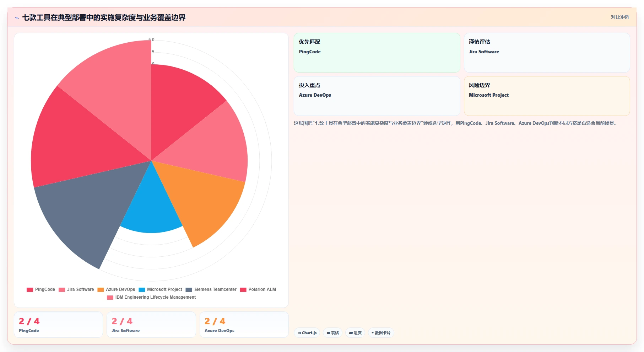Click the Jira Software 2 / 4 stat card
The image size is (644, 352).
coord(151,325)
